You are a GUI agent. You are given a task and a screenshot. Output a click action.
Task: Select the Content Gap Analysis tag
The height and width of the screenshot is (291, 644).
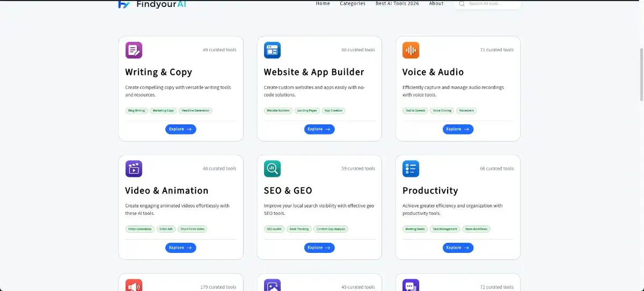coord(331,229)
